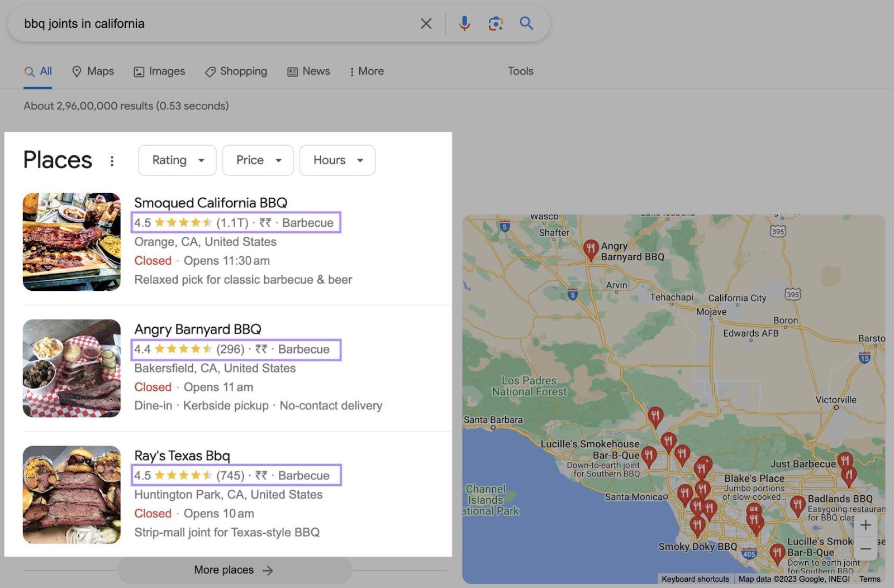Viewport: 894px width, 588px height.
Task: Open the Price filter dropdown
Action: click(258, 160)
